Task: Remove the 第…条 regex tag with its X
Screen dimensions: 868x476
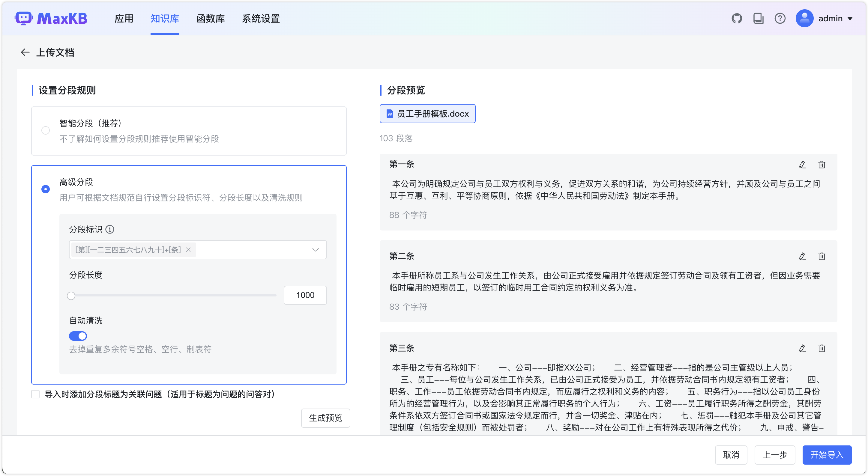Action: [x=188, y=250]
